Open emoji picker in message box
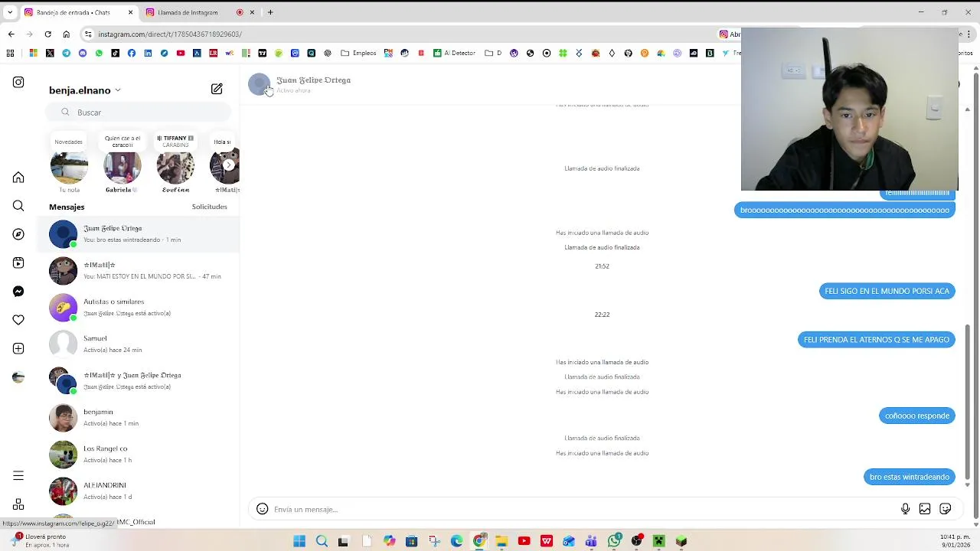 [262, 509]
